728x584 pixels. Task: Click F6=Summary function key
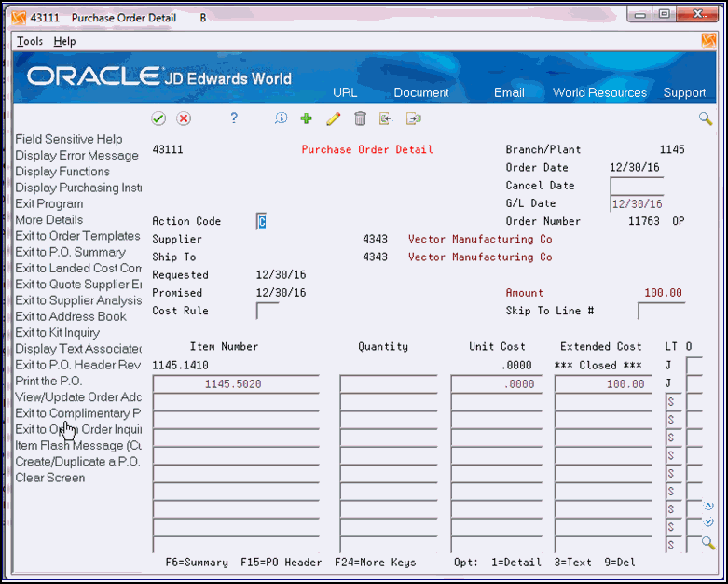click(x=197, y=563)
